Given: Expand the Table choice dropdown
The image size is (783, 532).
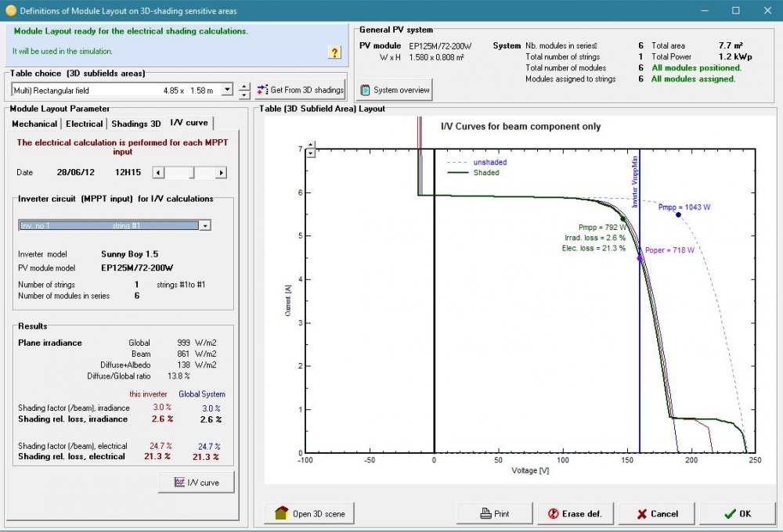Looking at the screenshot, I should pyautogui.click(x=227, y=90).
